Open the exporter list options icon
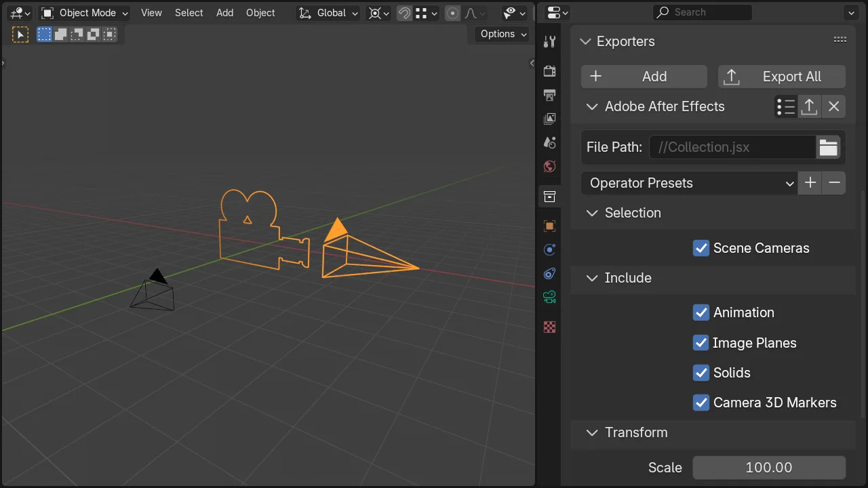 tap(786, 106)
